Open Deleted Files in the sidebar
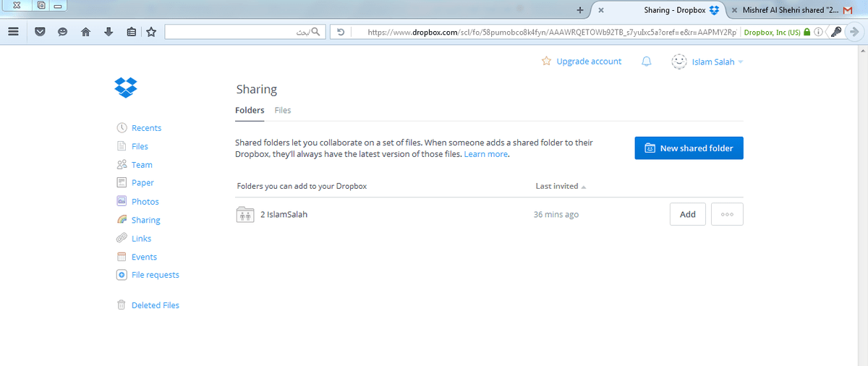The image size is (868, 366). point(155,305)
